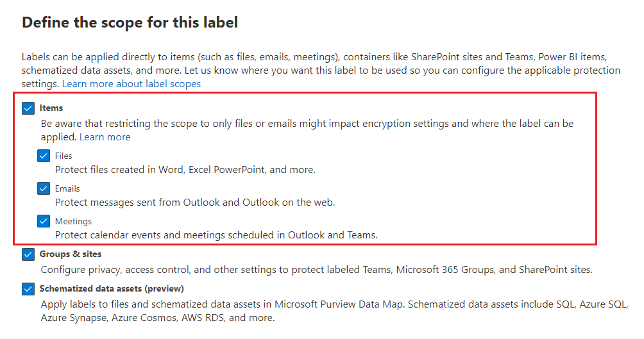Click 'Schematized data assets (preview)' label text
644x339 pixels.
(x=112, y=289)
